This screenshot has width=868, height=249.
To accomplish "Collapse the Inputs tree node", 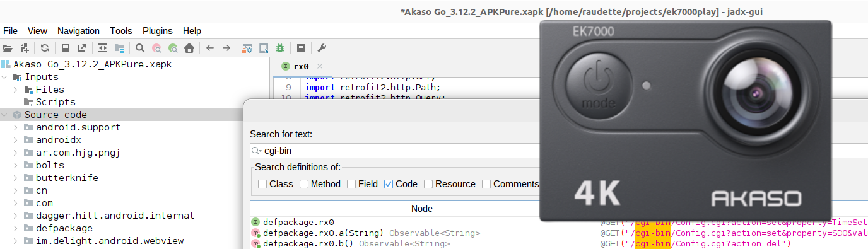I will pos(5,77).
